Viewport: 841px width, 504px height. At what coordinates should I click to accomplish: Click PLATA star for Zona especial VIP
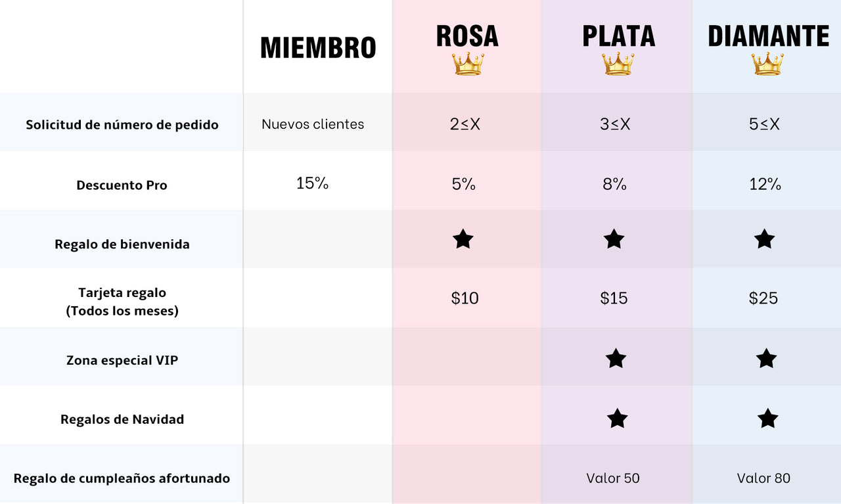(616, 359)
